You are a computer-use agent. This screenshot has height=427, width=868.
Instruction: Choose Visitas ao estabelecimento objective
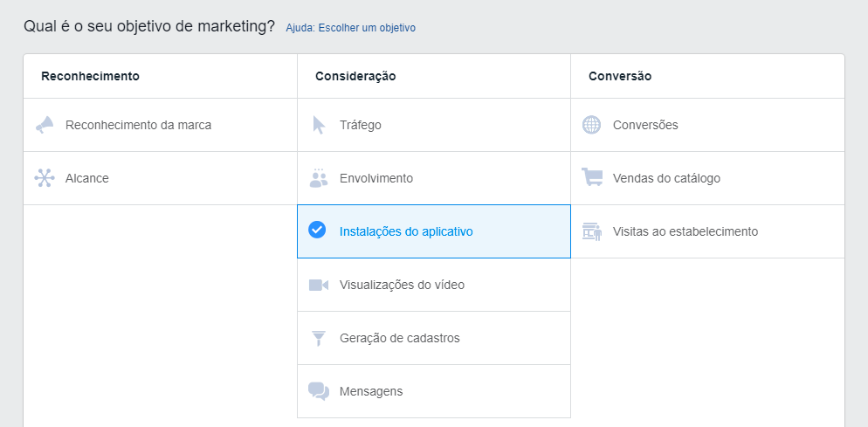685,231
